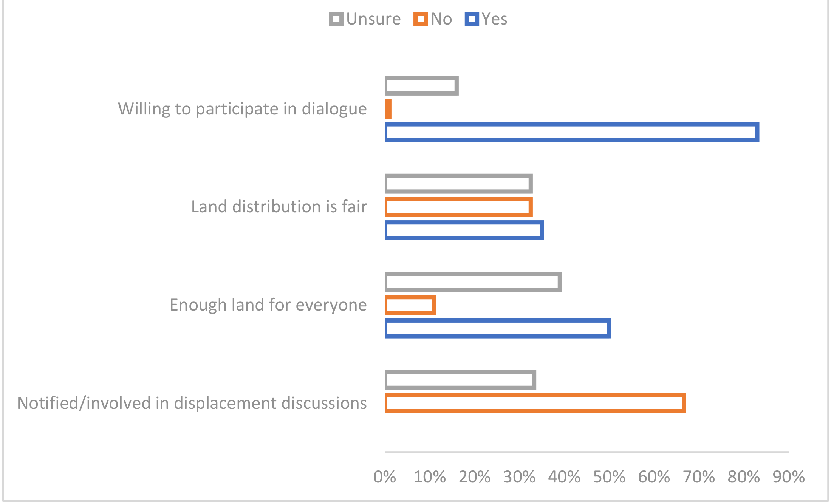Click gray Unsure bar for displacement discussions
This screenshot has height=504, width=831.
pos(460,380)
